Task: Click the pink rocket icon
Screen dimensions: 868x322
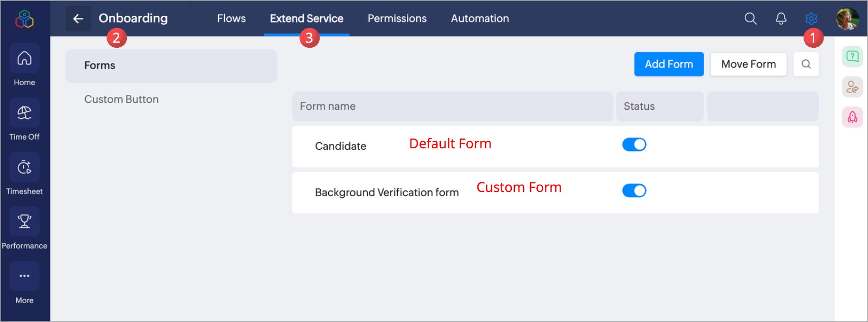Action: coord(852,117)
